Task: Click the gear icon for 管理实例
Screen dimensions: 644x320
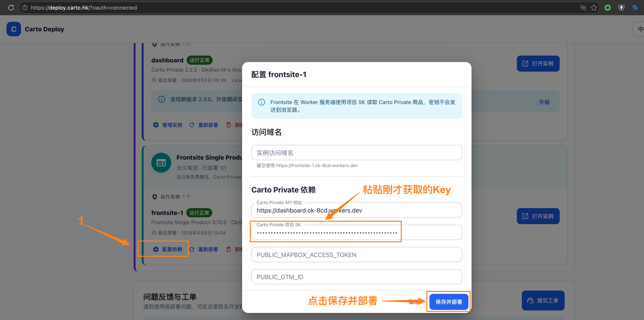Action: pyautogui.click(x=156, y=125)
